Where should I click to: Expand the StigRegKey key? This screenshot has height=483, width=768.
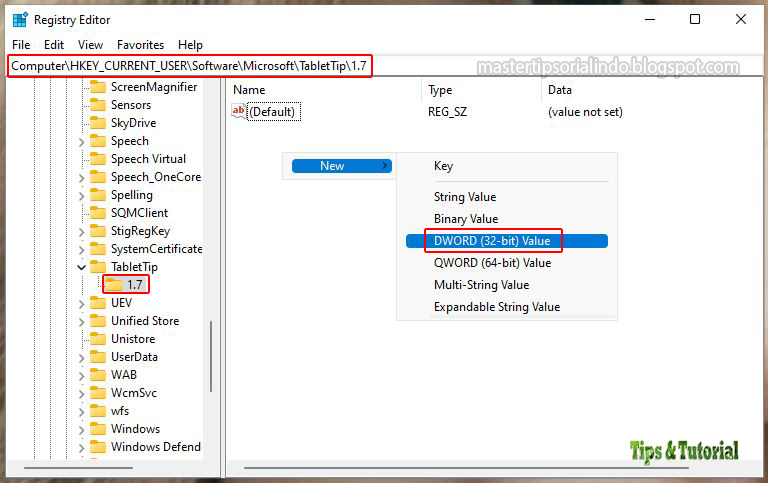(81, 232)
